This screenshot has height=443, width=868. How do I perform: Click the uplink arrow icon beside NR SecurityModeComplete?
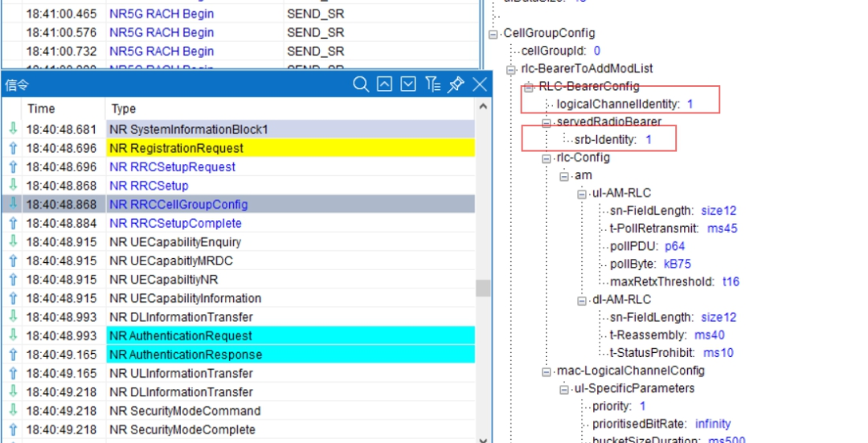point(14,429)
